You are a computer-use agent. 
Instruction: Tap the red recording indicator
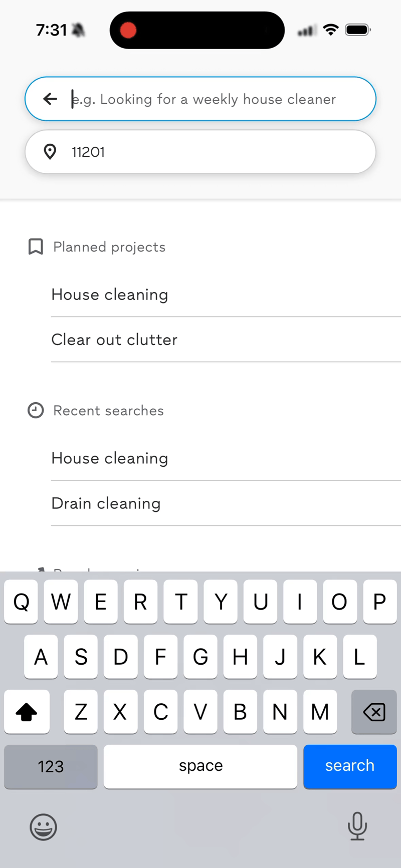pyautogui.click(x=128, y=30)
